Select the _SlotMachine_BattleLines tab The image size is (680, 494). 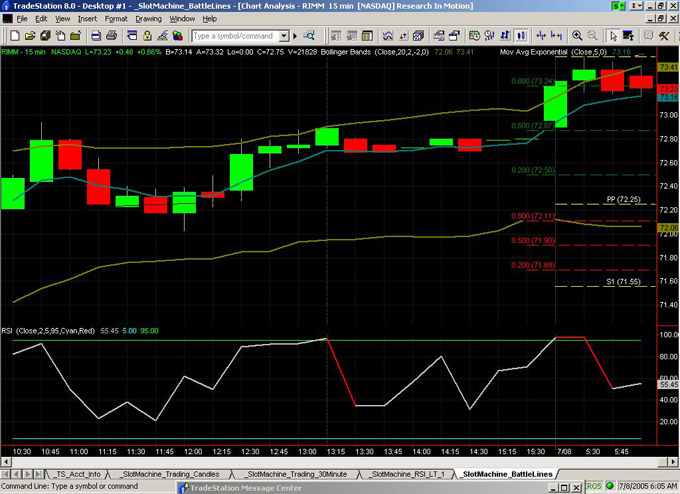507,474
